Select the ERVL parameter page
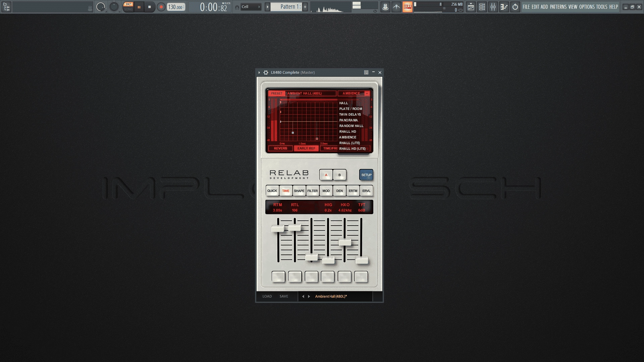 366,191
